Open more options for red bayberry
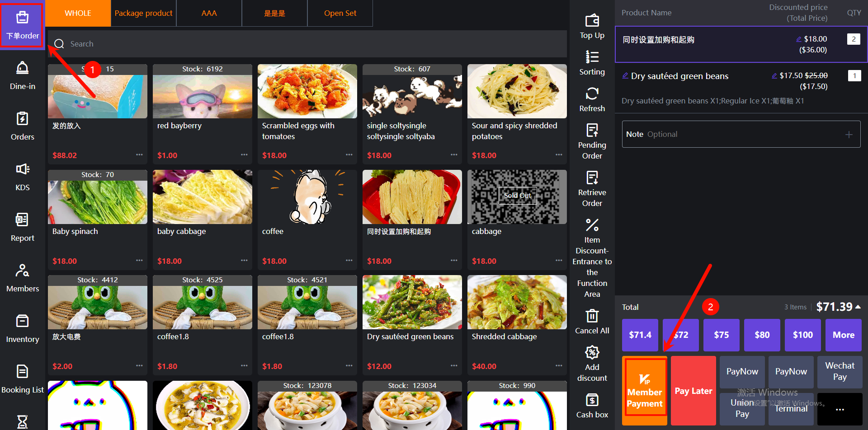Image resolution: width=868 pixels, height=430 pixels. pos(244,155)
